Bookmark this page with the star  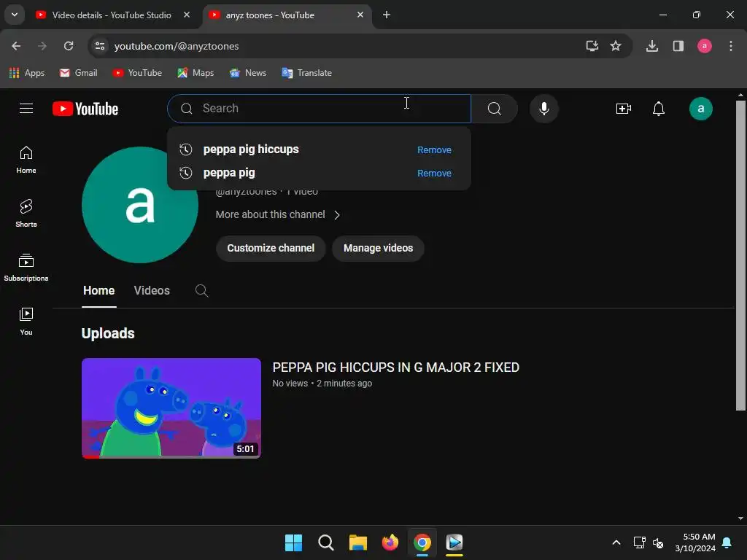(x=616, y=46)
